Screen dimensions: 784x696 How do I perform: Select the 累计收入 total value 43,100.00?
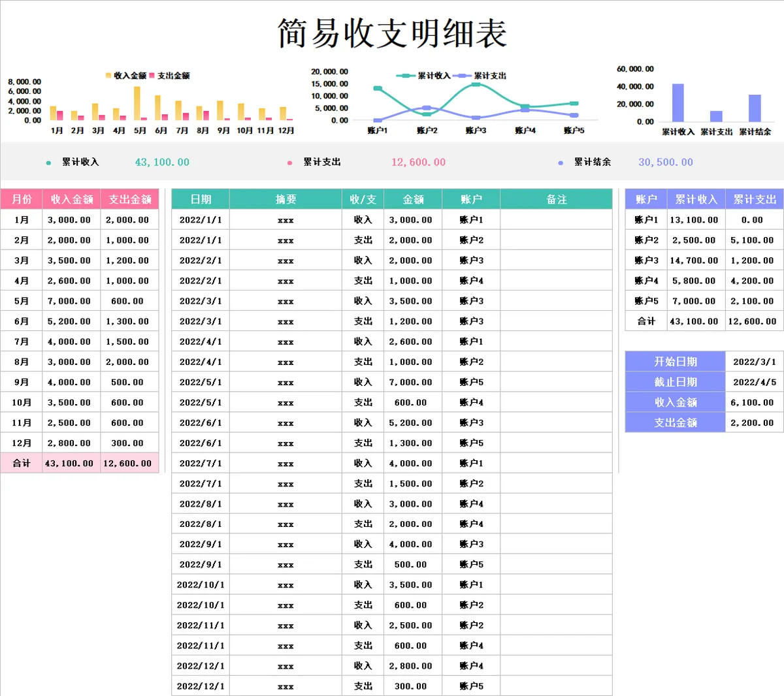pyautogui.click(x=162, y=162)
